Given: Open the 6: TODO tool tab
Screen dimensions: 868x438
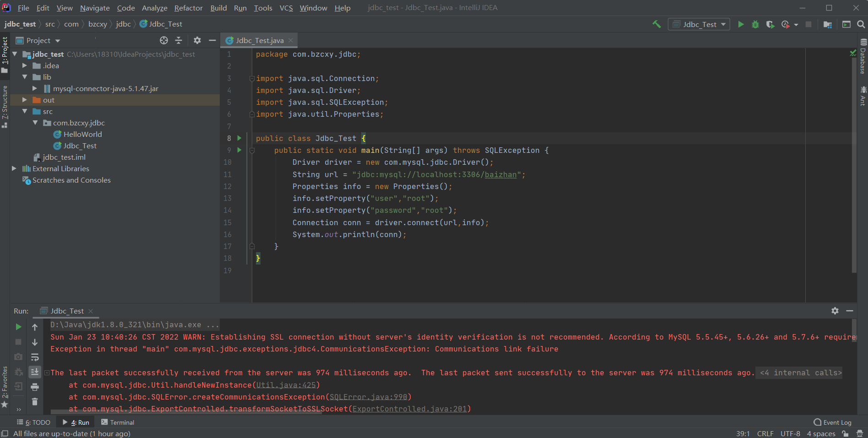Looking at the screenshot, I should click(x=33, y=422).
